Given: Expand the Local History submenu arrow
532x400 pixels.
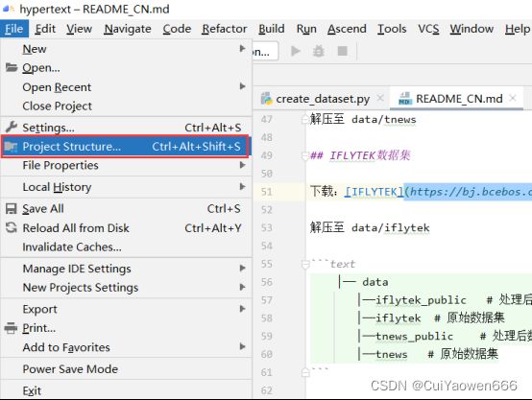Looking at the screenshot, I should click(242, 186).
